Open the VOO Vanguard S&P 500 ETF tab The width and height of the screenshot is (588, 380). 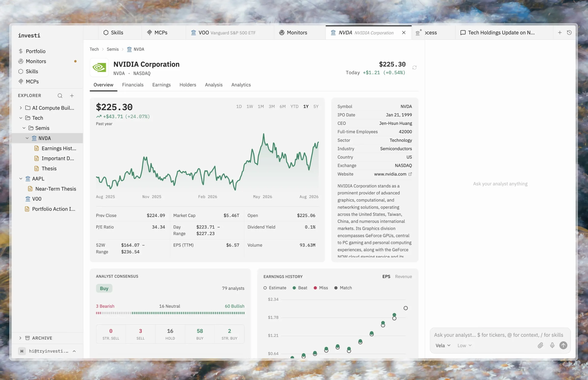[230, 33]
